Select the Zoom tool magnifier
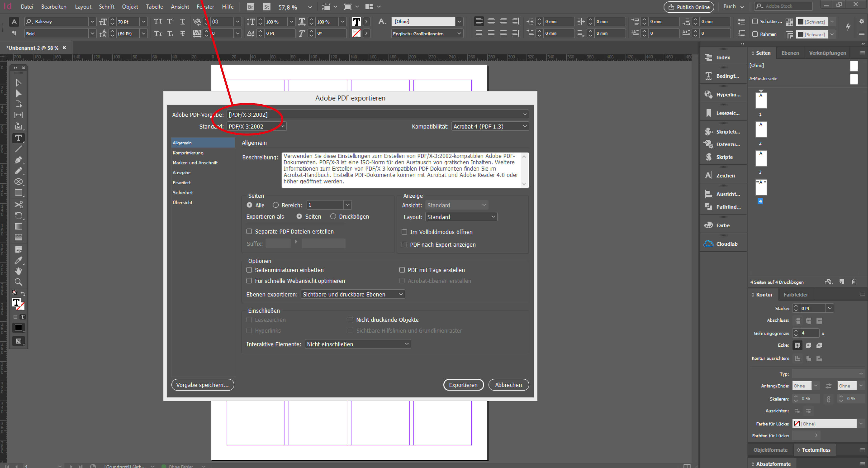The width and height of the screenshot is (868, 468). [19, 282]
